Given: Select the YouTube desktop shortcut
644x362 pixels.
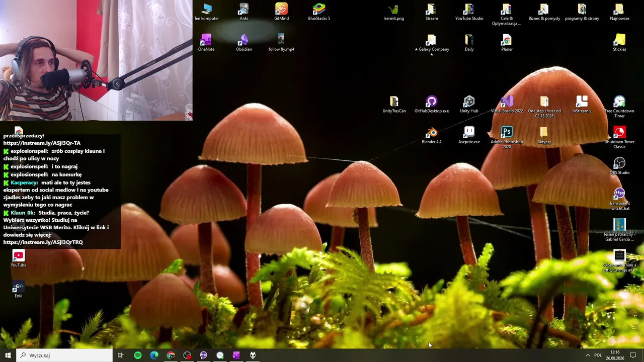Looking at the screenshot, I should tap(18, 258).
